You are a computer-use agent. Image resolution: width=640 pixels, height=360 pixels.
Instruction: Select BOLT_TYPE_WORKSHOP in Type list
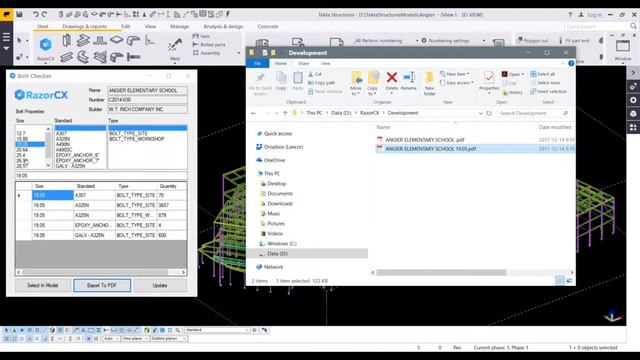coord(137,139)
